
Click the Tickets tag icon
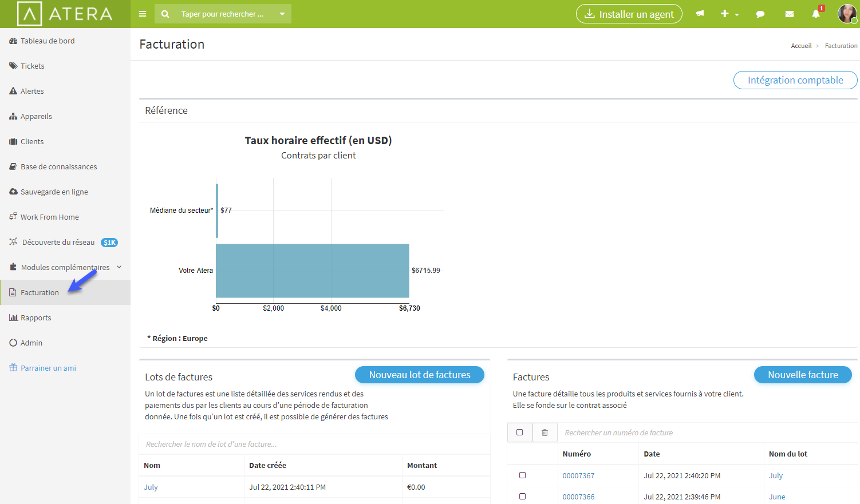click(x=13, y=66)
